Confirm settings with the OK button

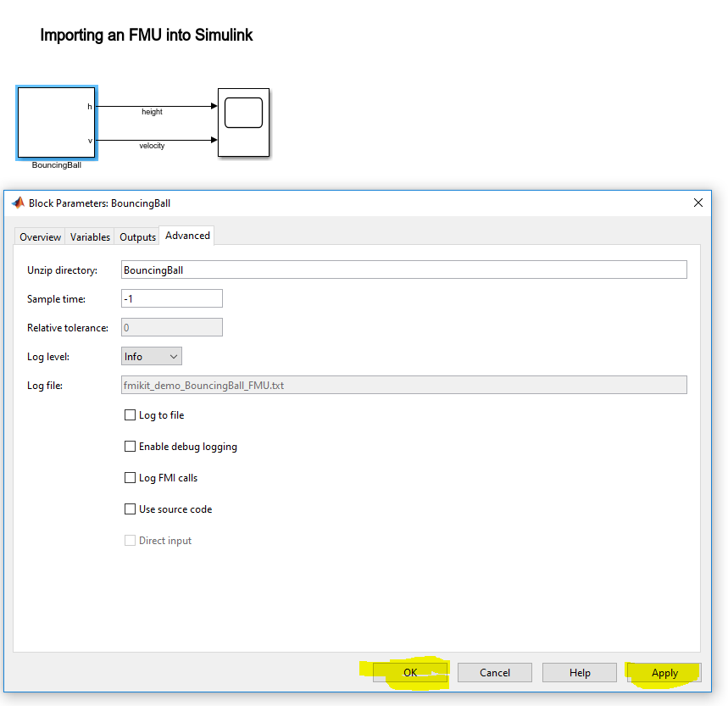click(409, 672)
